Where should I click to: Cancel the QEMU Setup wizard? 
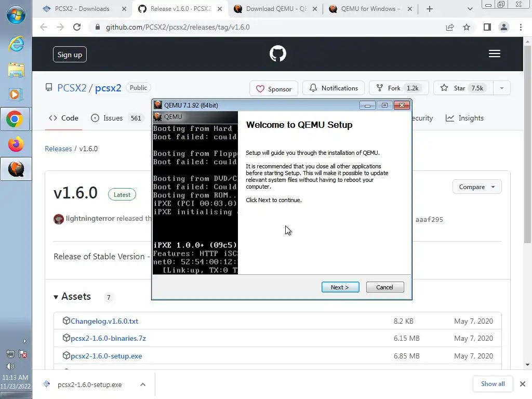[385, 287]
